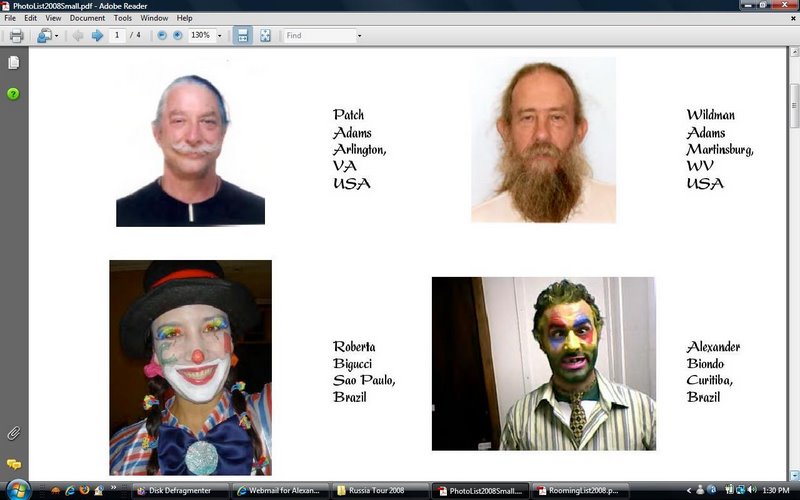Click the 'Curitiba,' text
The image size is (800, 500).
(x=710, y=380)
